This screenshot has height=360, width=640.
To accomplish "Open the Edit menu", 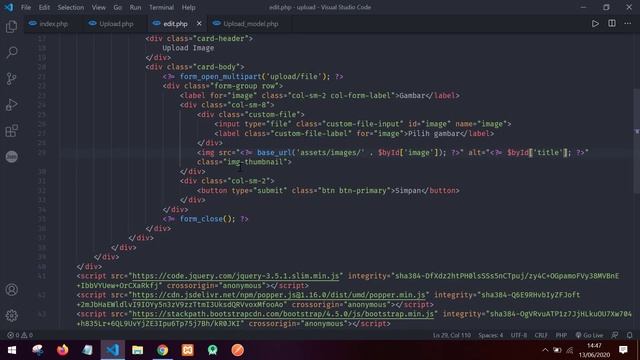I will click(44, 7).
